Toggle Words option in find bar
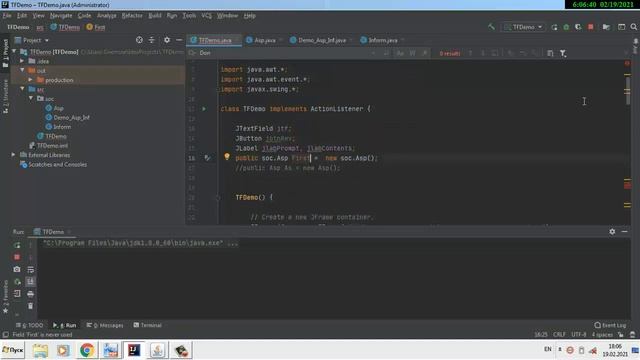 [x=413, y=53]
